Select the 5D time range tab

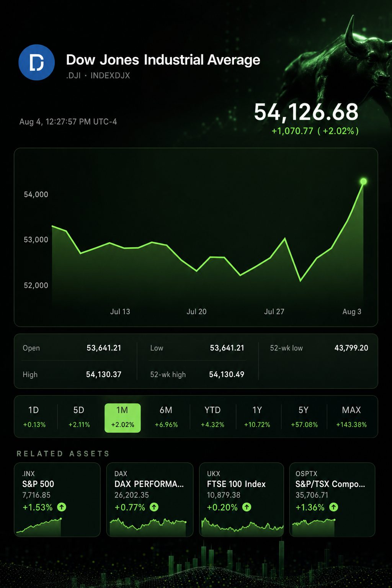(79, 417)
